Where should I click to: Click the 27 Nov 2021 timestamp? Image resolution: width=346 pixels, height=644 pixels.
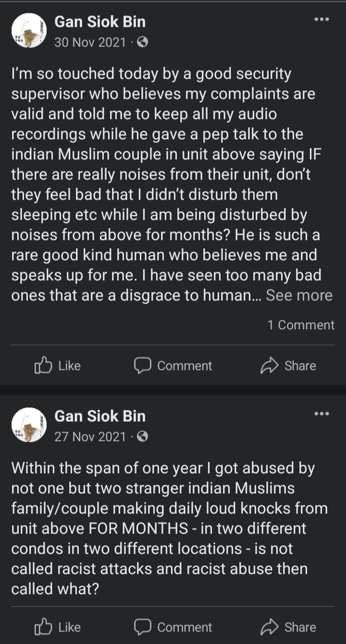click(90, 437)
